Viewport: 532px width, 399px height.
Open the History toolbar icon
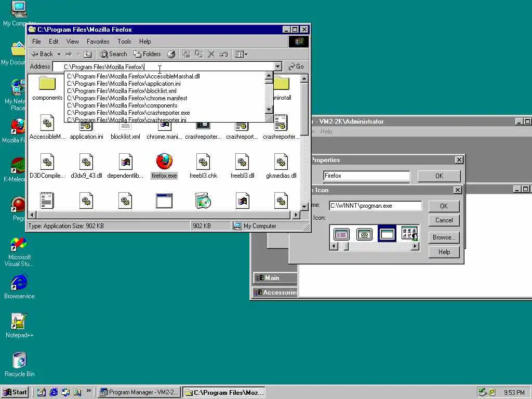[x=171, y=54]
